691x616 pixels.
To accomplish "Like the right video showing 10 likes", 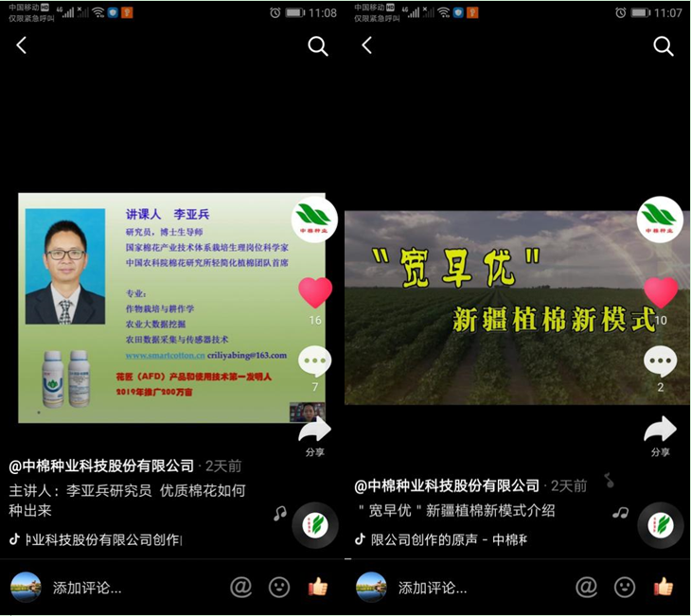I will click(661, 292).
